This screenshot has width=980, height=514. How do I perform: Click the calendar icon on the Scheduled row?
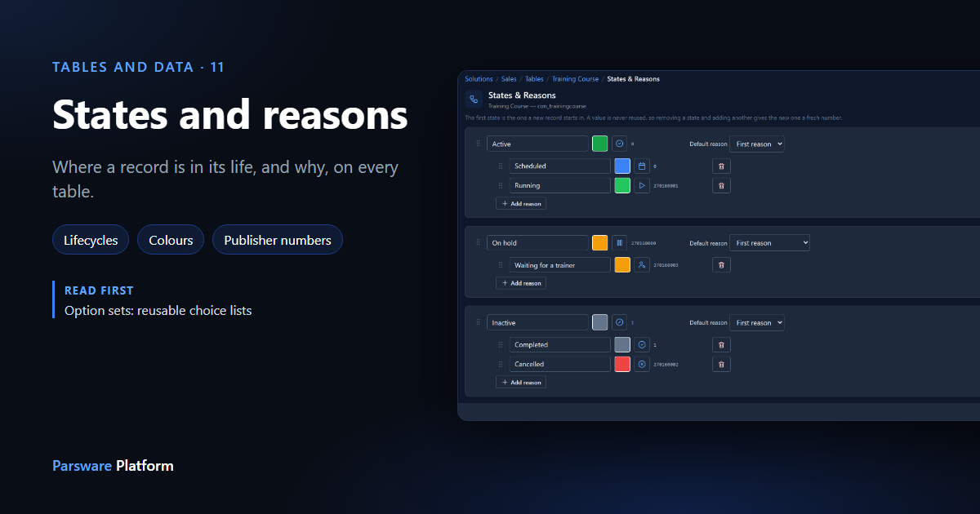(x=642, y=166)
